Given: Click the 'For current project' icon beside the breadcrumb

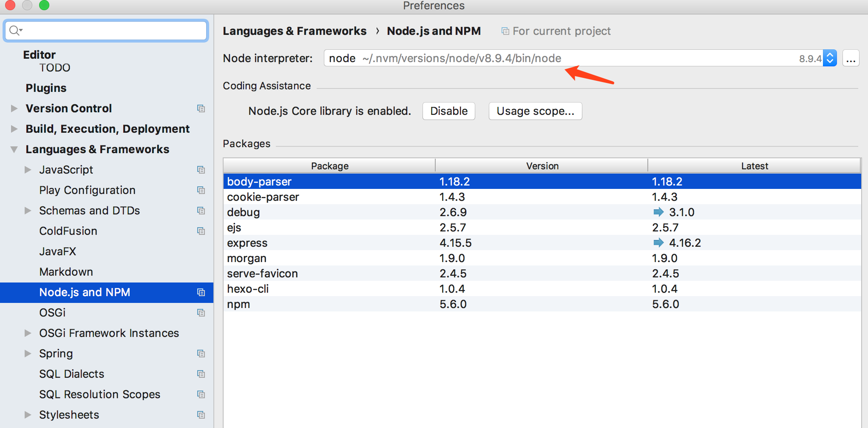Looking at the screenshot, I should (x=505, y=31).
